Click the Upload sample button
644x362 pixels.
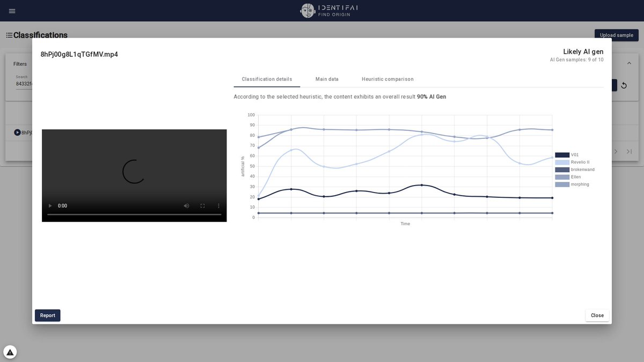(616, 35)
